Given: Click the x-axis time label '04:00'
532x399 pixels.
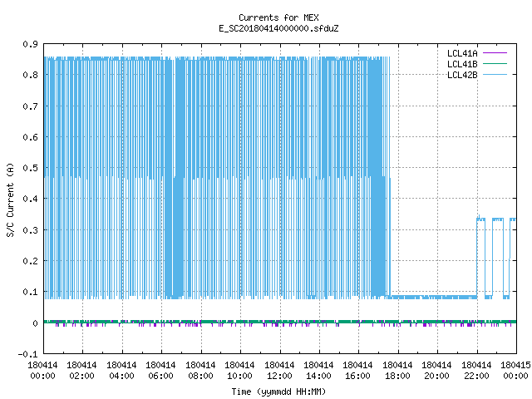Looking at the screenshot, I should coord(121,376).
